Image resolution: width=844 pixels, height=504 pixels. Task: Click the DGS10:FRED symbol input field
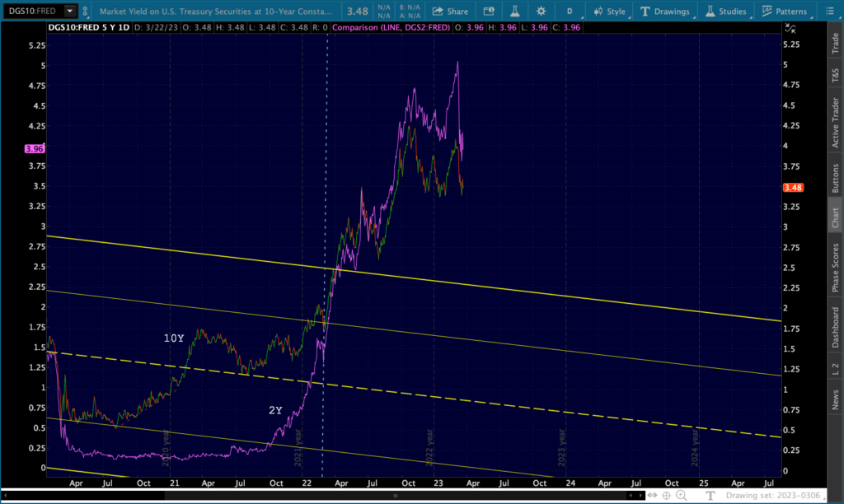click(x=30, y=12)
